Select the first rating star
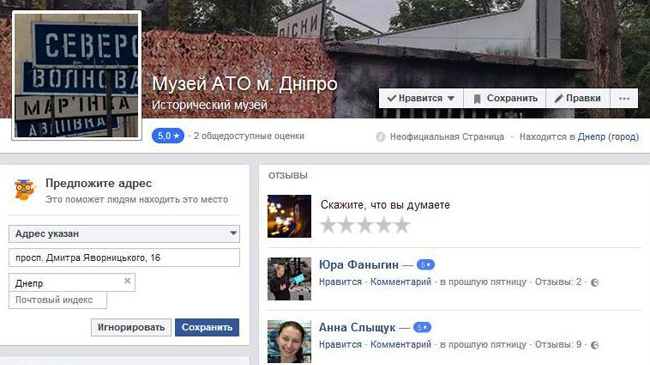Screen dimensions: 650x365 (328, 225)
